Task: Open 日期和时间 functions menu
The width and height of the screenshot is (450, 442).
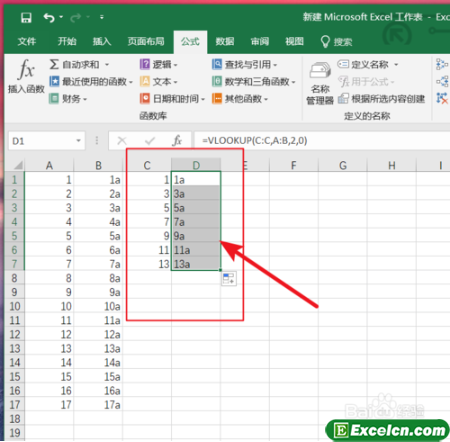Action: tap(172, 99)
